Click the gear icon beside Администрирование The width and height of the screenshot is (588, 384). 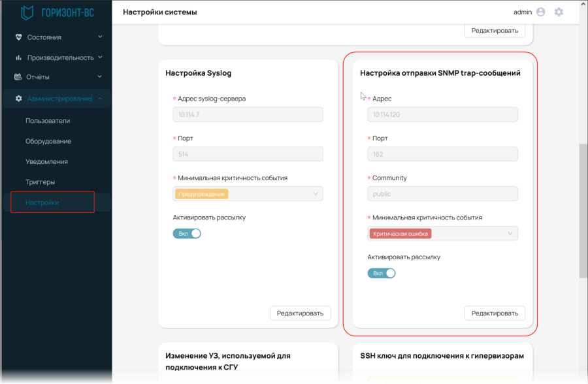point(18,98)
